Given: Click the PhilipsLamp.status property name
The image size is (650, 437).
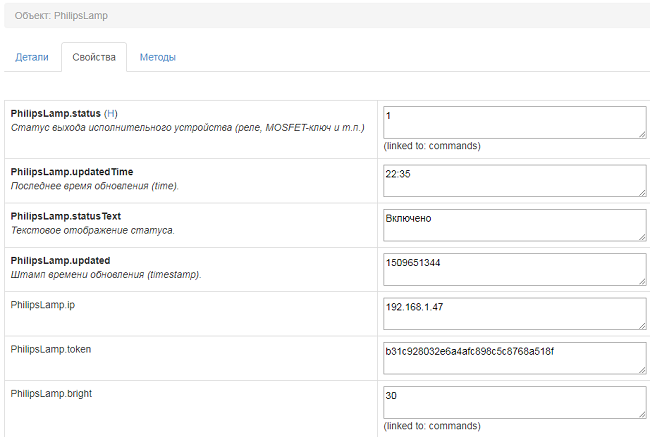Looking at the screenshot, I should pos(56,114).
